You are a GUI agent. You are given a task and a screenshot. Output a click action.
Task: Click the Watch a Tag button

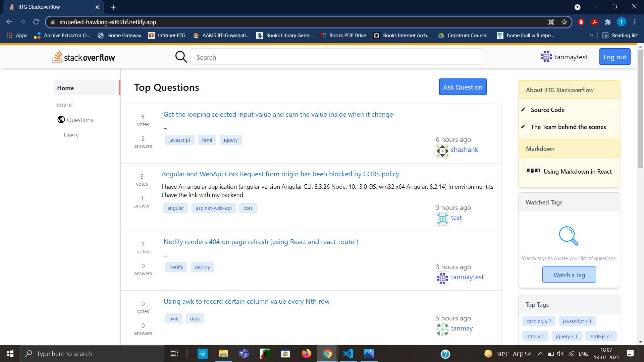click(x=569, y=275)
